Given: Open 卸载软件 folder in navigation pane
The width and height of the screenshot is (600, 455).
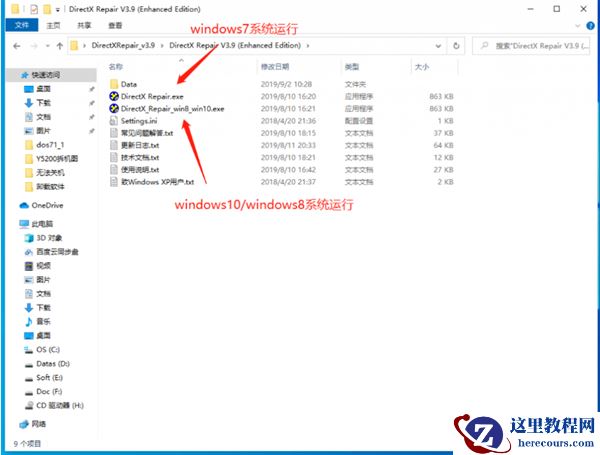Looking at the screenshot, I should (x=50, y=186).
